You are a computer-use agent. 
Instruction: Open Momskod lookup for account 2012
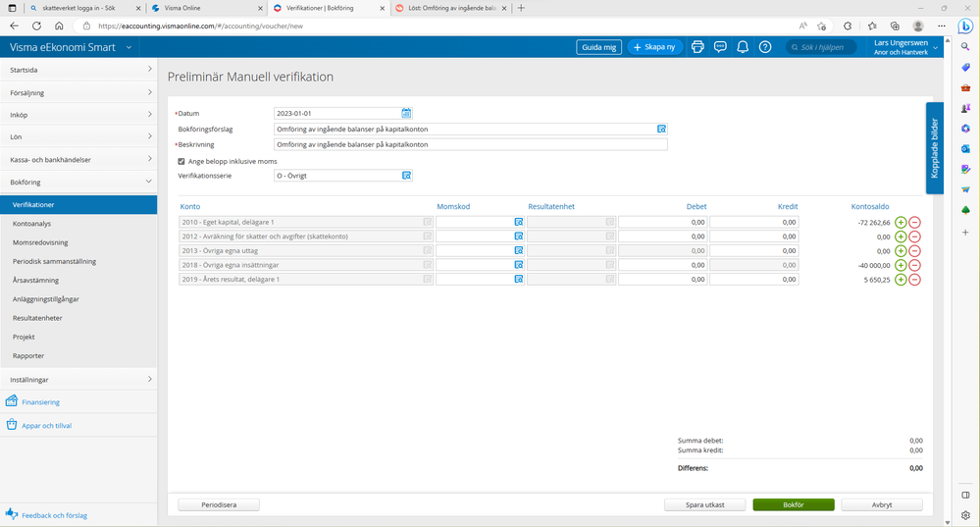(519, 237)
